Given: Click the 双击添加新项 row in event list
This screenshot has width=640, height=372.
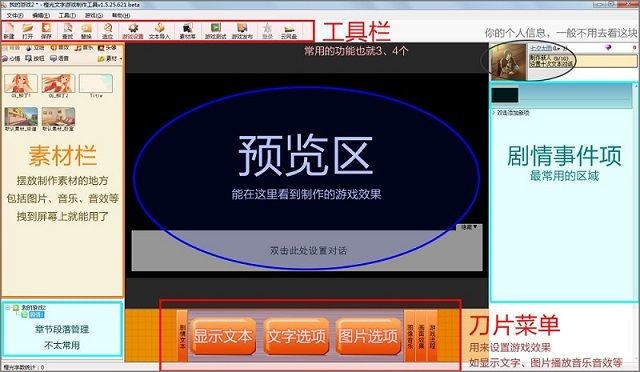Looking at the screenshot, I should coord(513,113).
